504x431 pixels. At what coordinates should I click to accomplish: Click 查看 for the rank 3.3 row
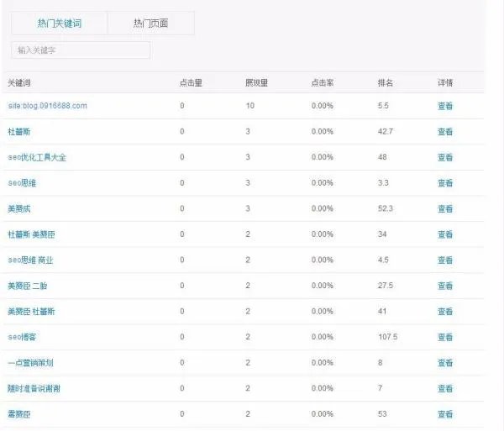(445, 183)
